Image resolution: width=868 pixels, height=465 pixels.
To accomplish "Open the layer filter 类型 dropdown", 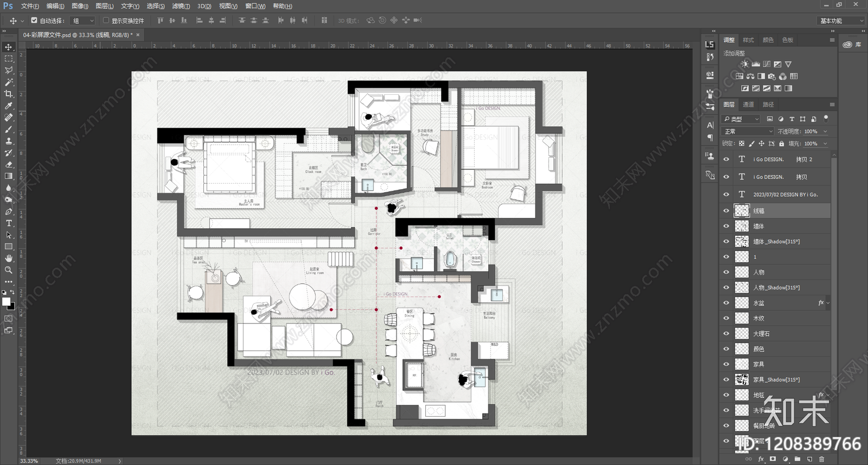I will [x=741, y=119].
